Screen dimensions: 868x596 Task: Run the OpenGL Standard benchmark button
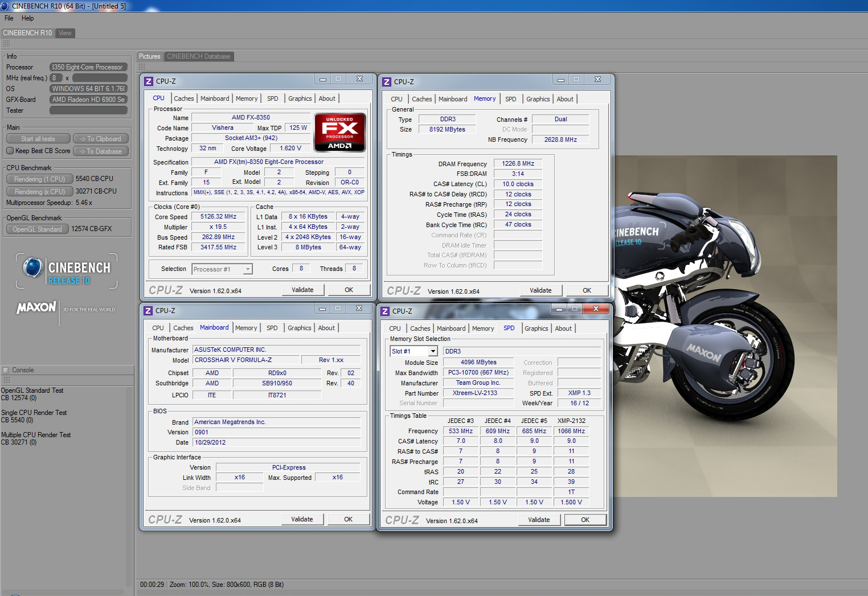point(38,229)
